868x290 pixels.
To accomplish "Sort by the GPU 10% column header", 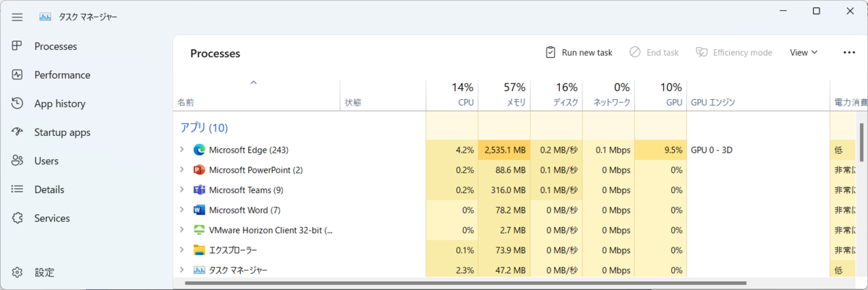I will (661, 95).
